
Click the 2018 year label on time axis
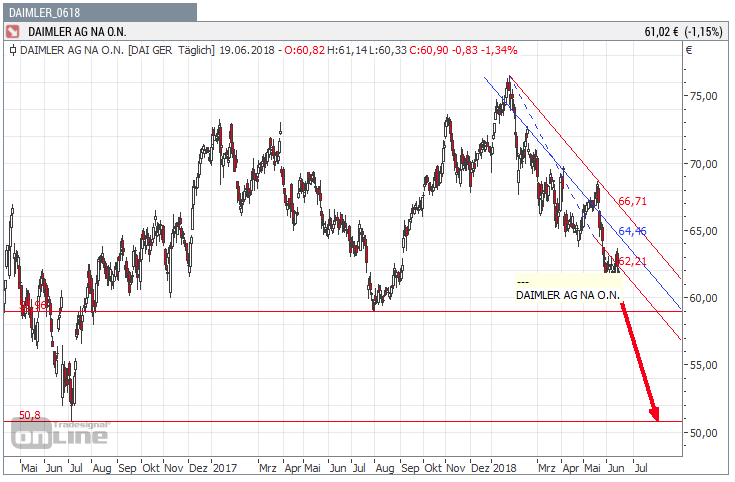tap(504, 468)
